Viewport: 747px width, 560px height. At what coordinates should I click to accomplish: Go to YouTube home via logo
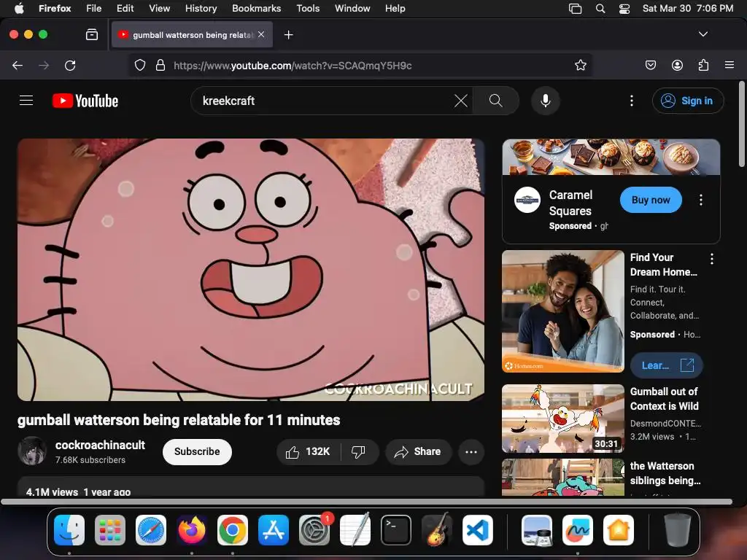pos(85,101)
